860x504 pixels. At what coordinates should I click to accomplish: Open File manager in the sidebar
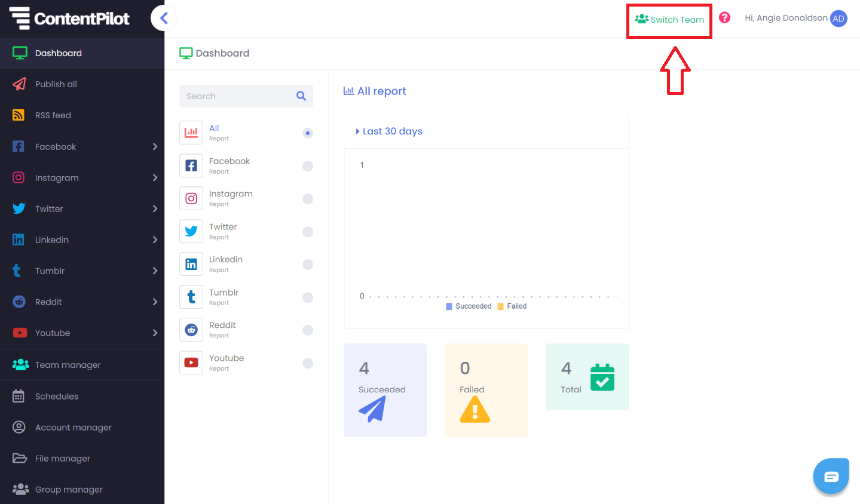[82, 458]
